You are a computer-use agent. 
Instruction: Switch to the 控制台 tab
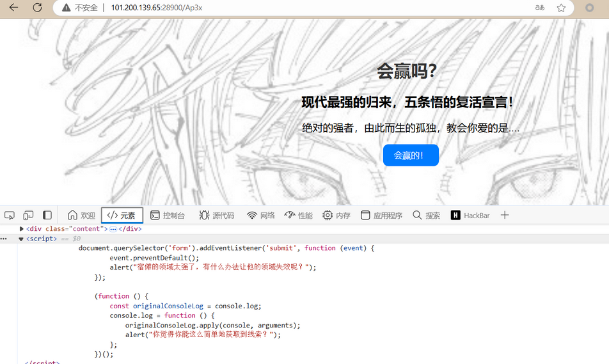pos(168,215)
